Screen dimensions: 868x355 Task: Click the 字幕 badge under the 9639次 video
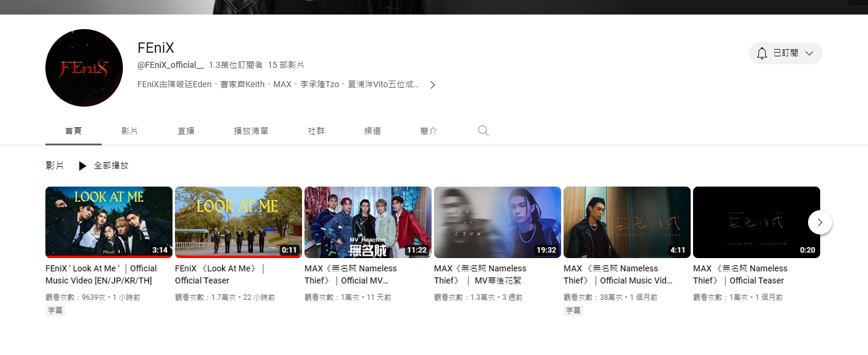[x=55, y=311]
